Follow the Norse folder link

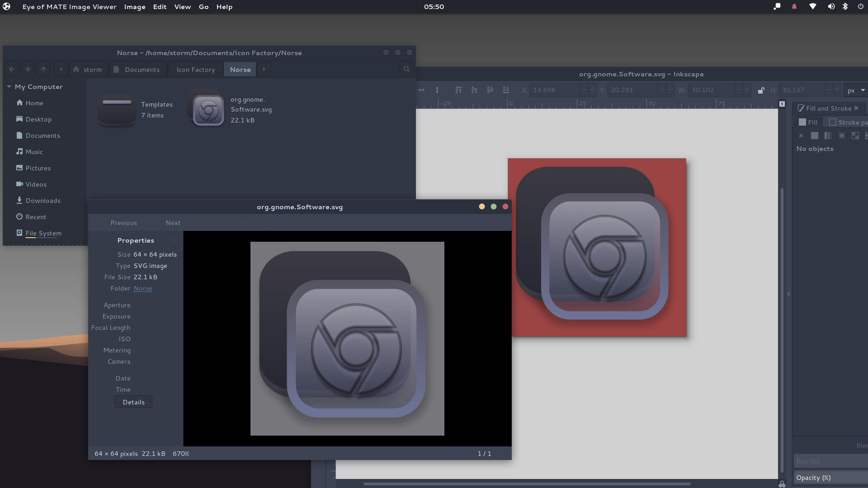pos(143,288)
